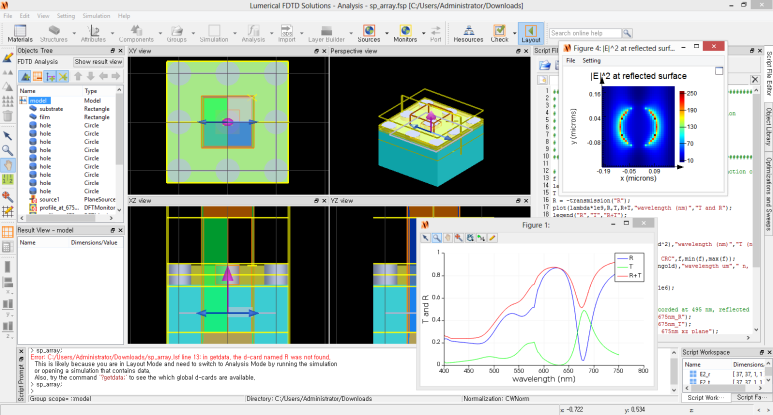Open the Help menu
This screenshot has width=773, height=415.
coord(124,16)
